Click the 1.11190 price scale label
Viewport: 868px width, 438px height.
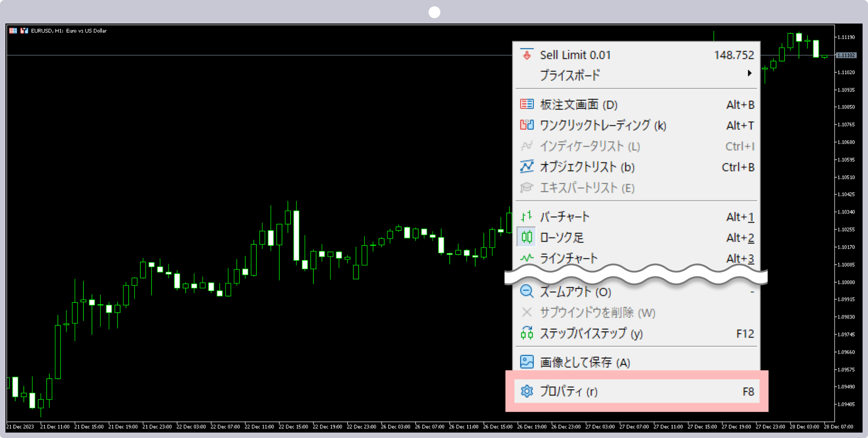(846, 37)
